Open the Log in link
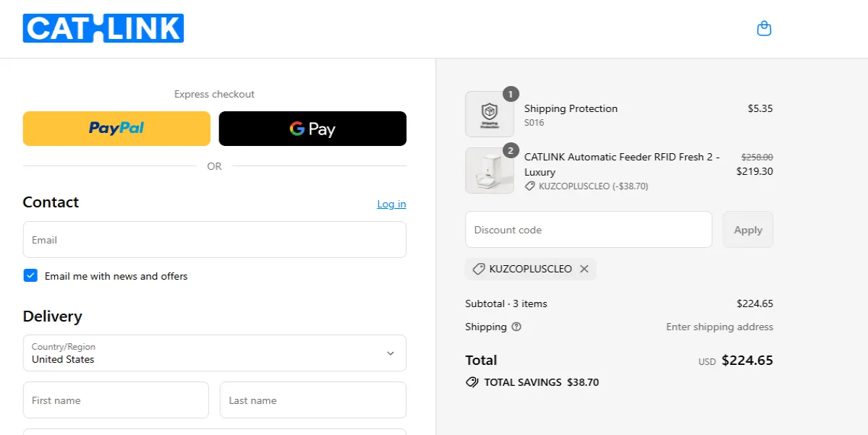This screenshot has width=868, height=435. coord(391,204)
